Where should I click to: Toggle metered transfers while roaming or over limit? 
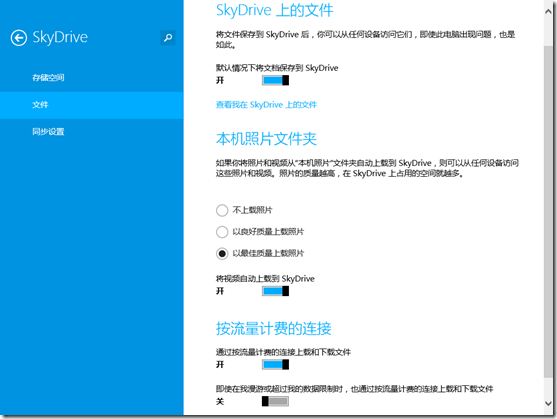pos(275,402)
